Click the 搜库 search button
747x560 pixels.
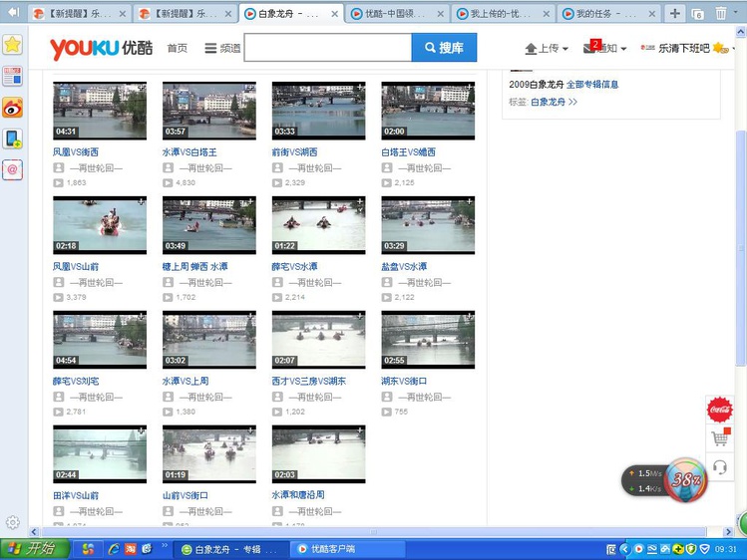point(444,48)
